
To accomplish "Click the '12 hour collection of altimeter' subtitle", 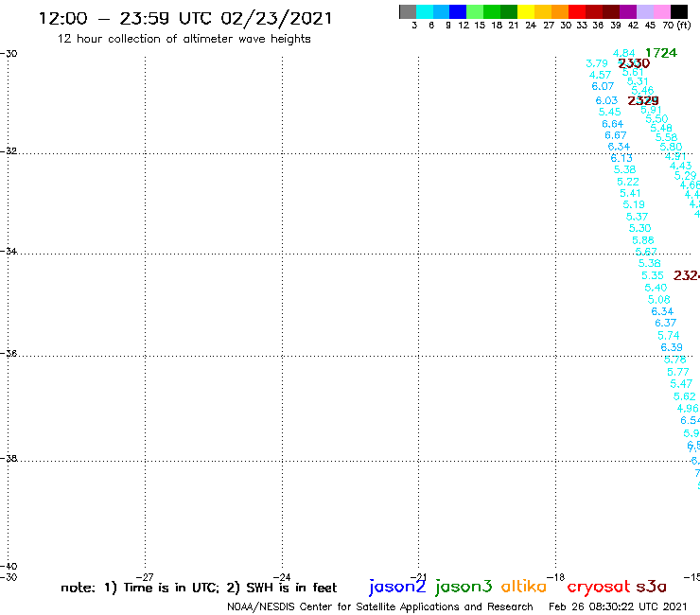I will tap(184, 39).
